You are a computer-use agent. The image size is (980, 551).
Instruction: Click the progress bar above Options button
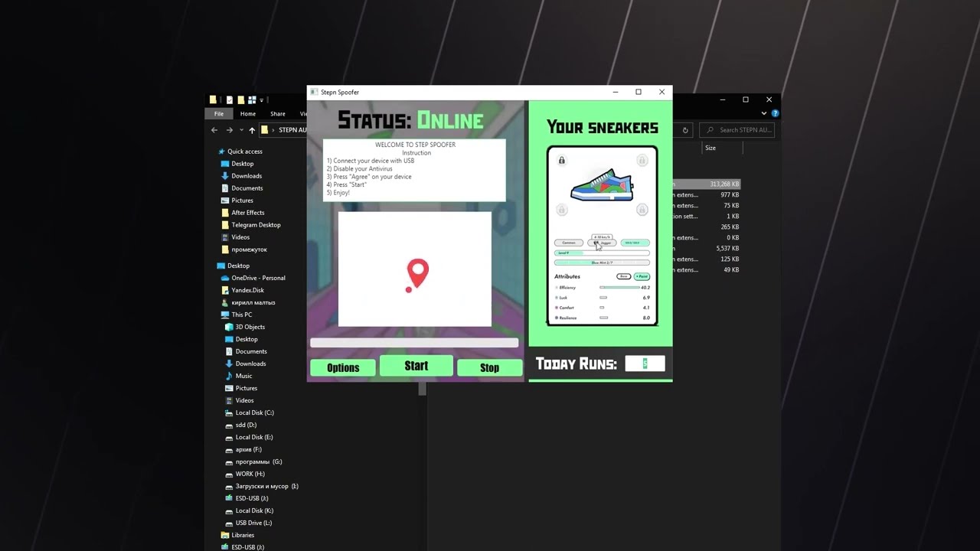click(414, 343)
